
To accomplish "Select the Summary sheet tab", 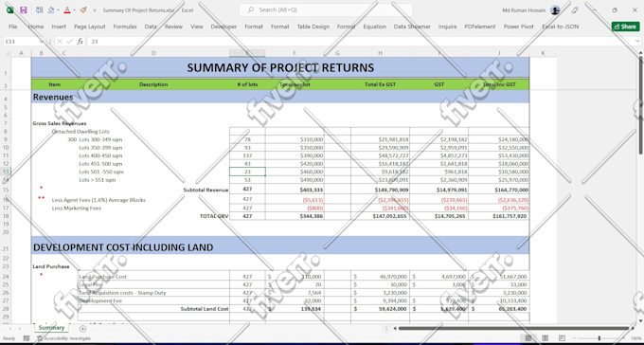I will tap(51, 328).
